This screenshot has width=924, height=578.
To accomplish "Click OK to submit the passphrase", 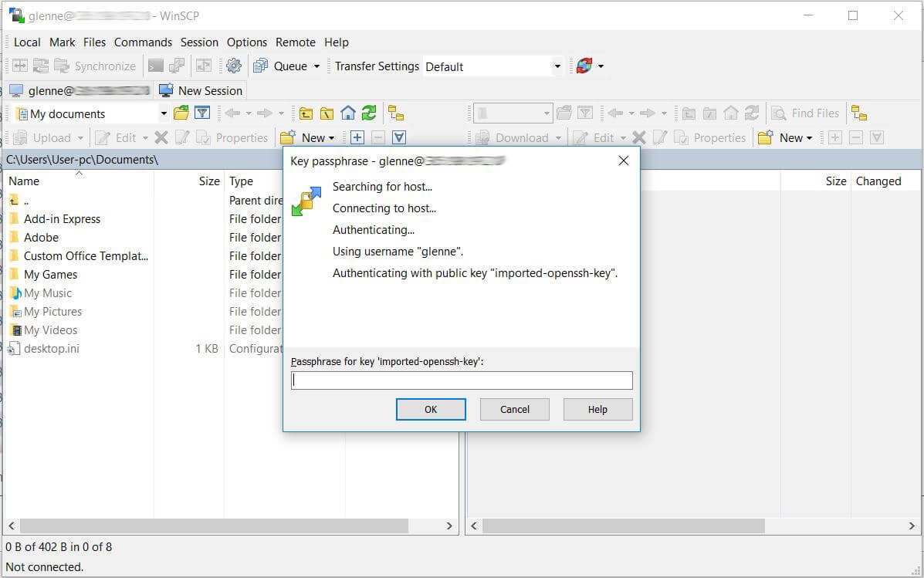I will 431,409.
